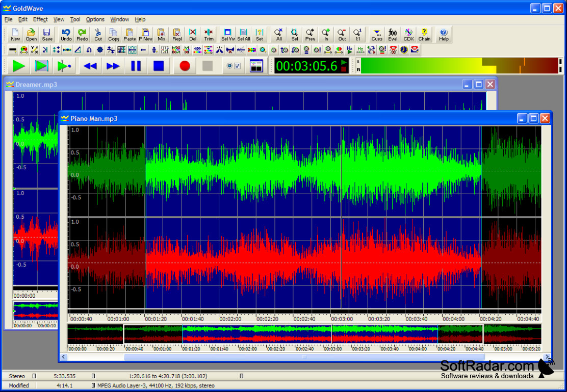Open the Options menu
The width and height of the screenshot is (567, 392).
tap(95, 19)
